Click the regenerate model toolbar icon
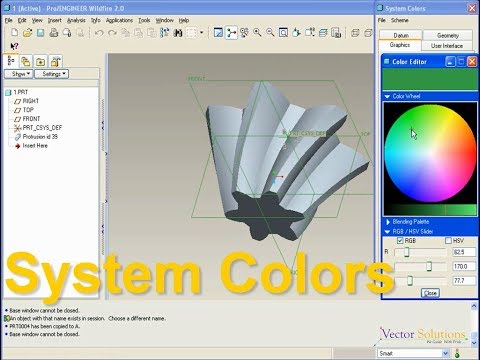This screenshot has width=480, height=360. pos(165,33)
